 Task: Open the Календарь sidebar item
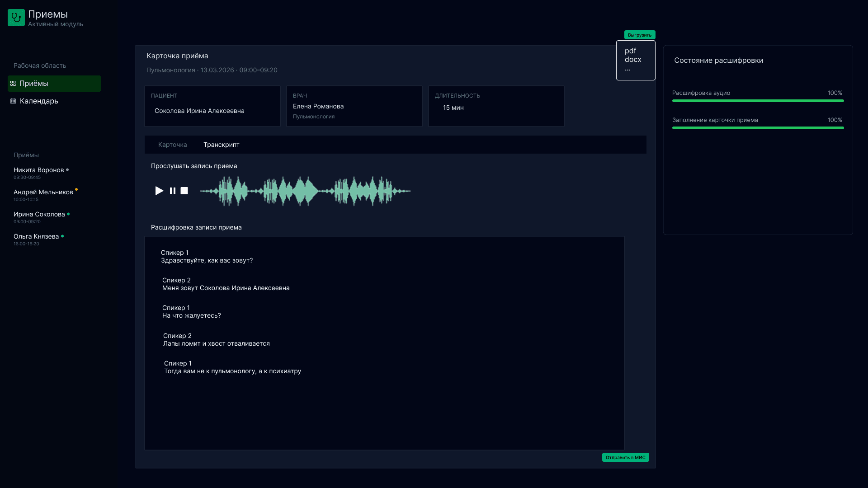click(39, 101)
